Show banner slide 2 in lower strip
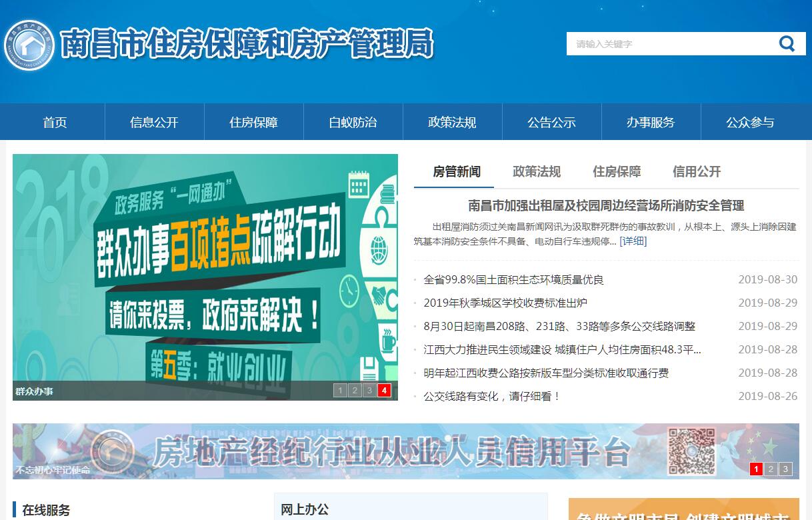 (771, 469)
